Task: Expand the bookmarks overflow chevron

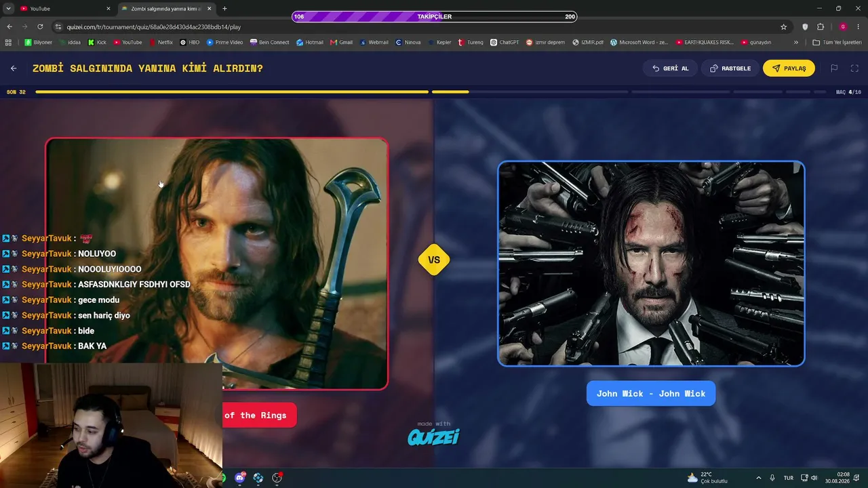Action: coord(796,42)
